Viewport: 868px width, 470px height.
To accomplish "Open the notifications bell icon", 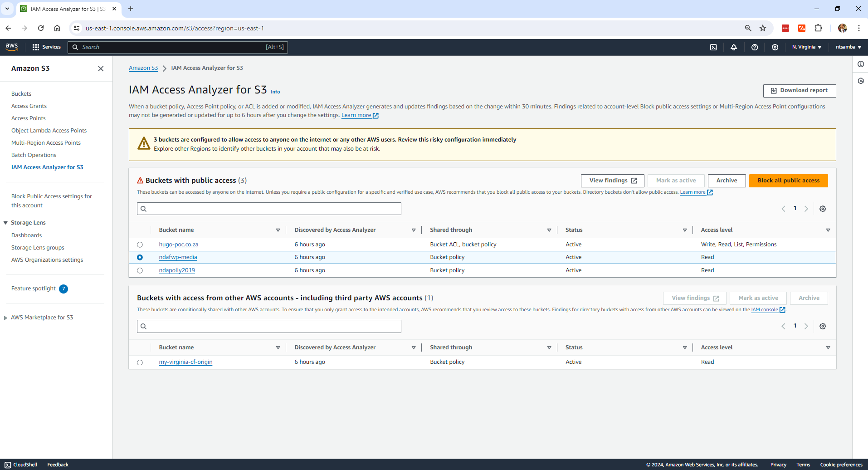I will click(734, 47).
